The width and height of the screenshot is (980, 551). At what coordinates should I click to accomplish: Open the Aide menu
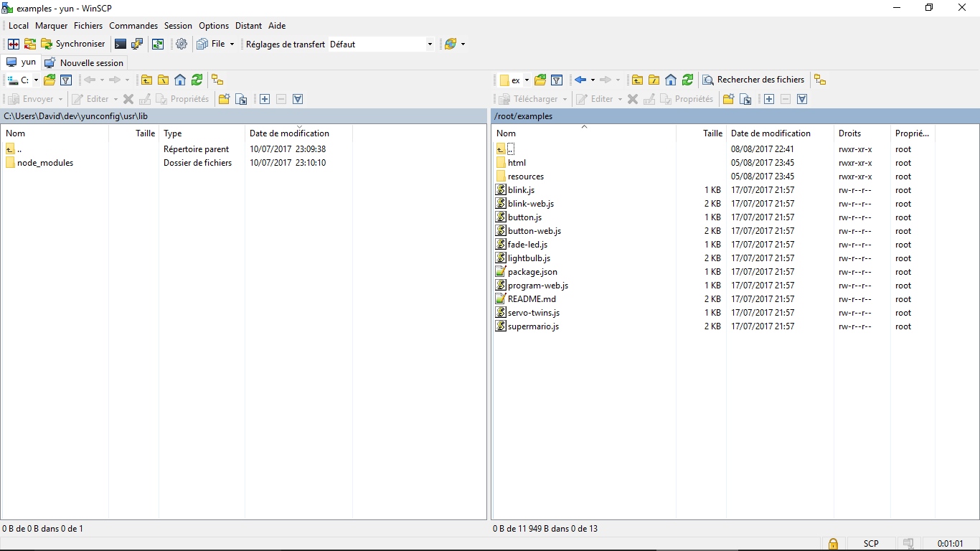pyautogui.click(x=277, y=25)
